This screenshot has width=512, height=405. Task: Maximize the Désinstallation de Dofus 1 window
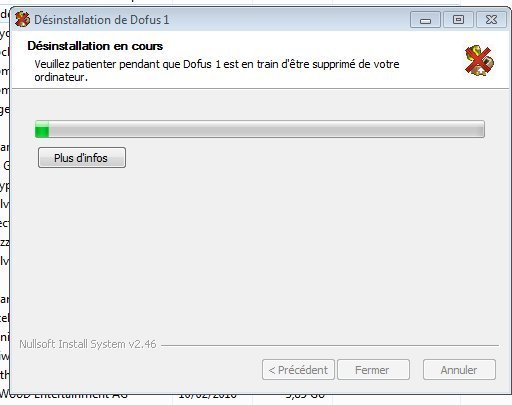458,20
